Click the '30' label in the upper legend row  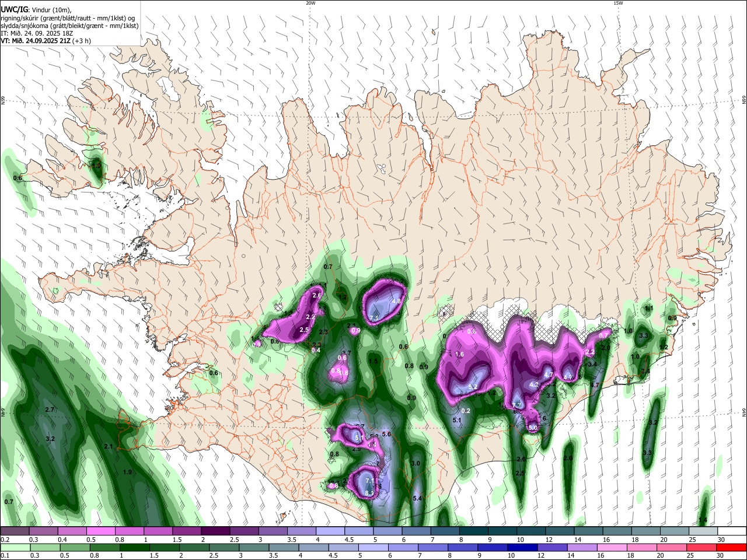(x=721, y=540)
